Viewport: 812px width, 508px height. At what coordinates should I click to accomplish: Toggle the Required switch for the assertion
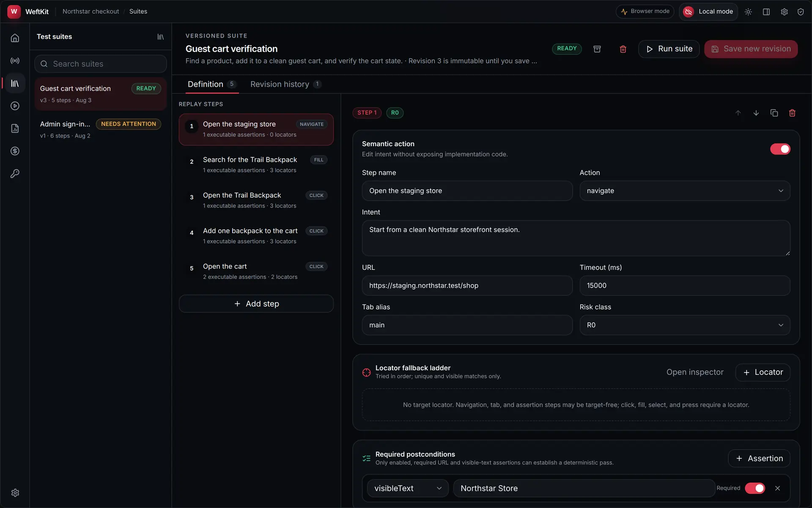(755, 488)
